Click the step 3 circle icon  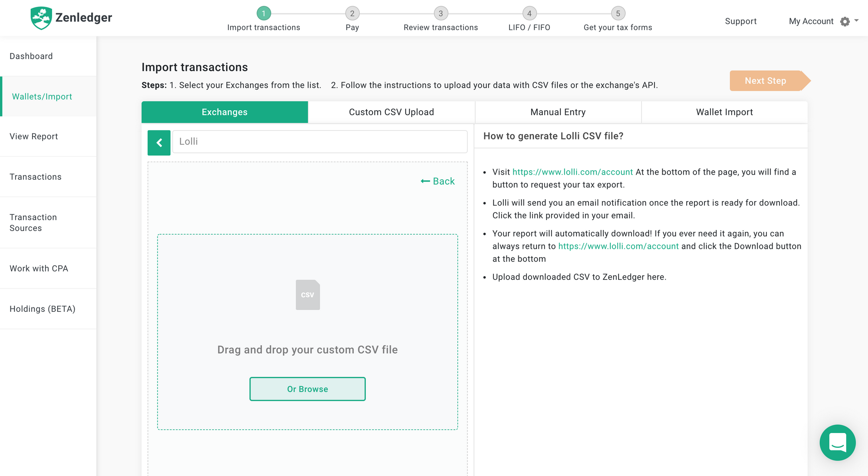click(x=441, y=13)
